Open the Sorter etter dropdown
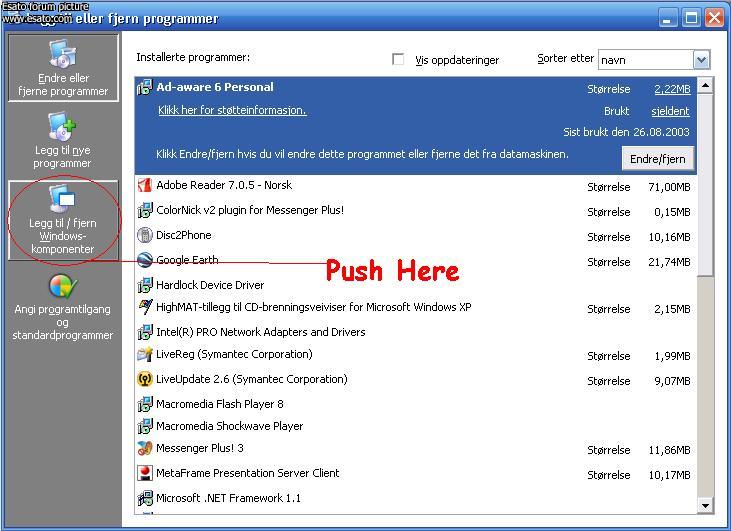The height and width of the screenshot is (531, 731). [700, 60]
